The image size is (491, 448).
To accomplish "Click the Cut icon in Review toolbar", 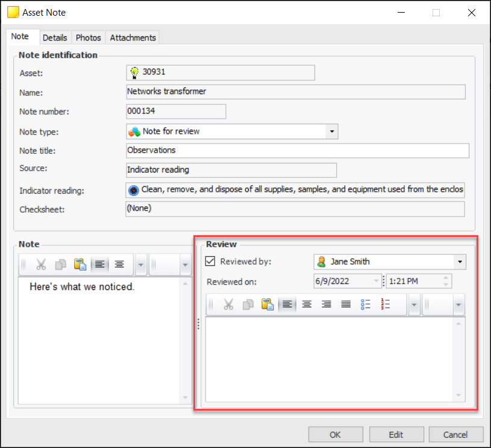I will click(x=228, y=304).
